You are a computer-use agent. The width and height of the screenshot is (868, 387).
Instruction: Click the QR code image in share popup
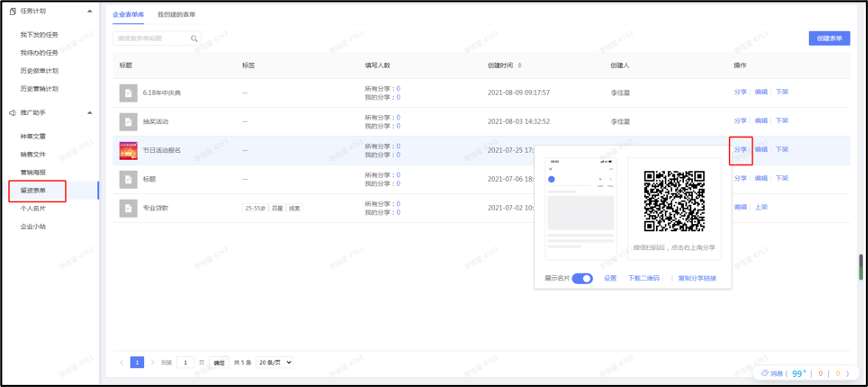674,201
